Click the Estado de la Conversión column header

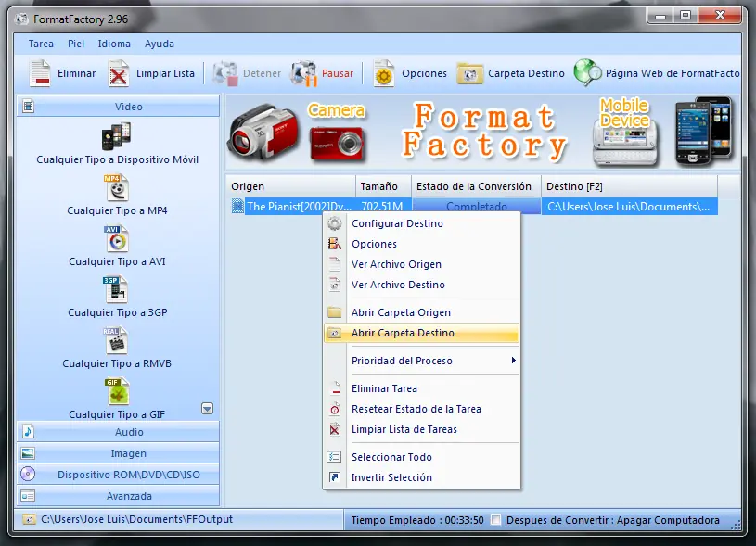[477, 186]
